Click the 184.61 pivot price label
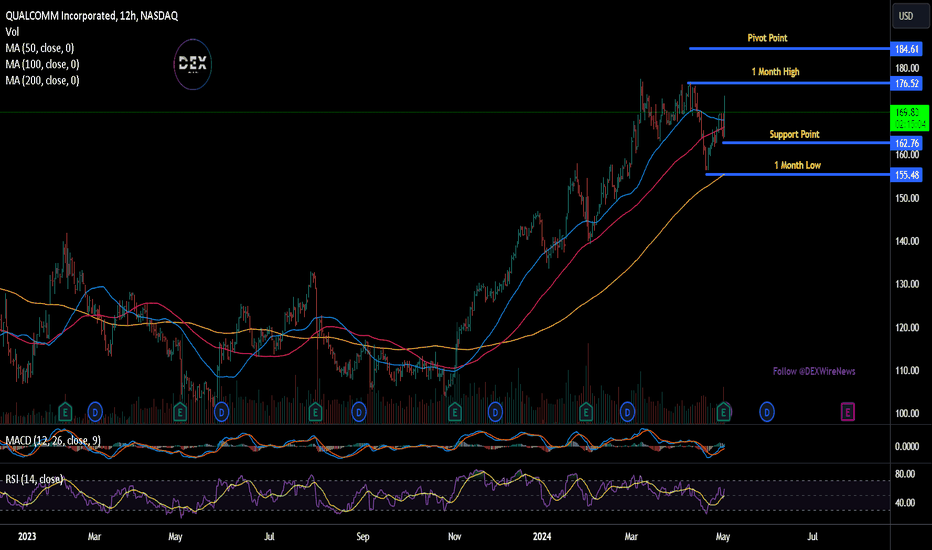932x550 pixels. pyautogui.click(x=906, y=49)
